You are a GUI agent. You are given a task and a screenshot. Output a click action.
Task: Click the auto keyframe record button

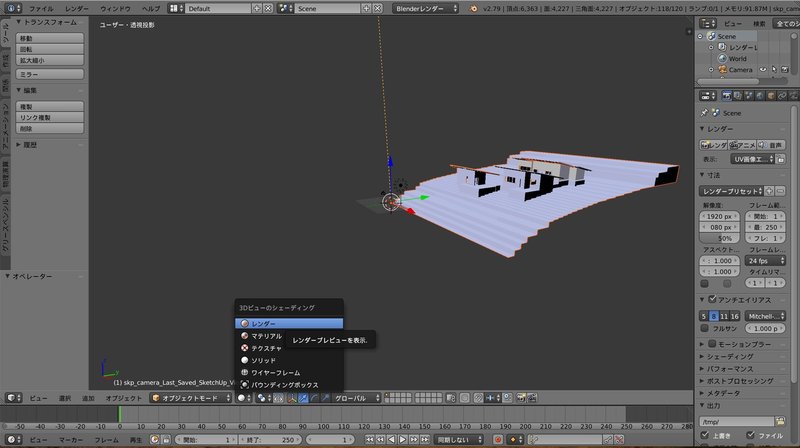(x=498, y=439)
